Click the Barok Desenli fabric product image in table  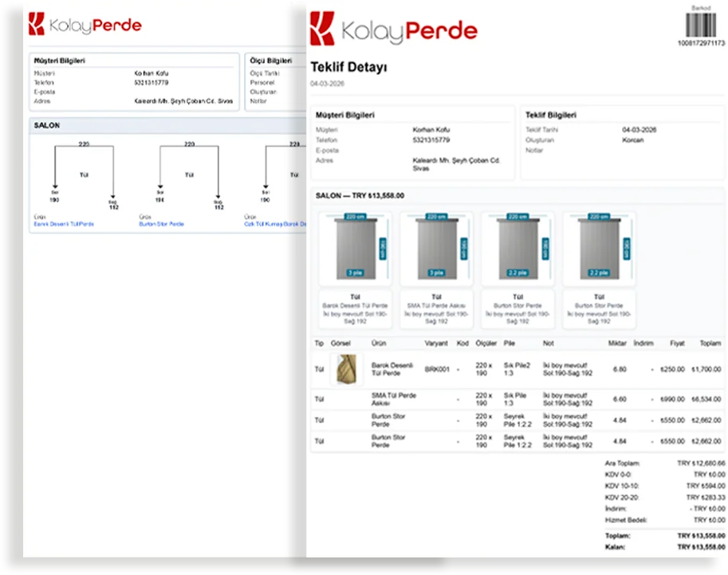coord(346,369)
